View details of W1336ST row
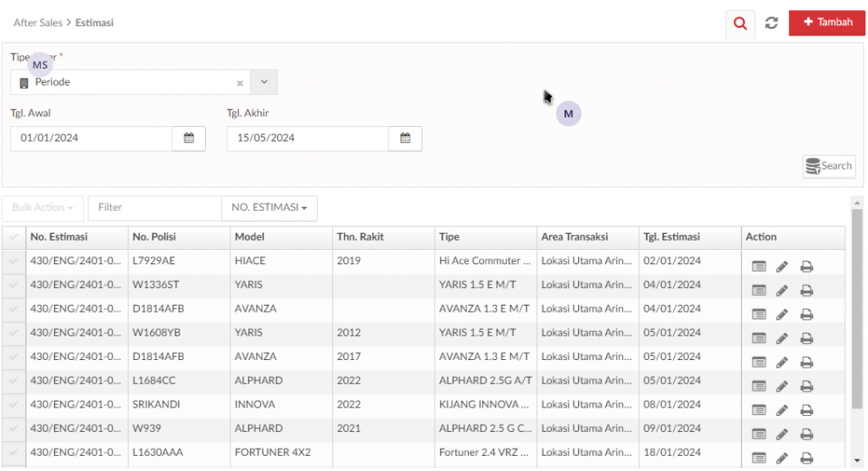868x471 pixels. point(759,291)
